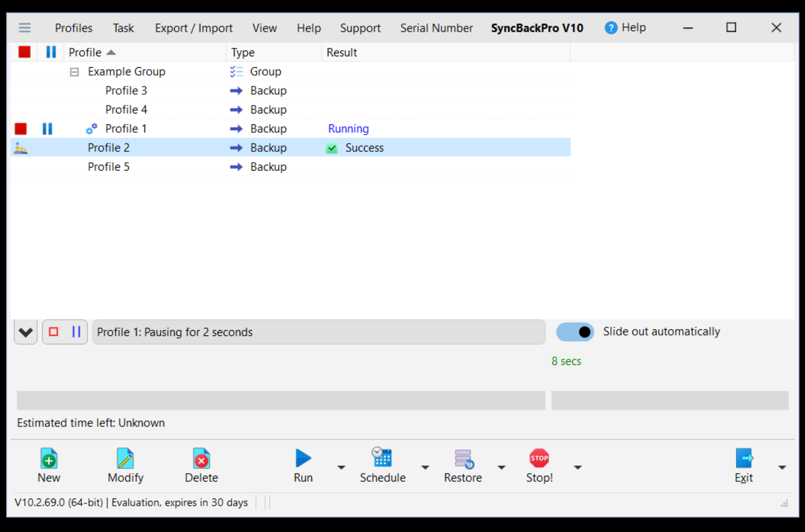Collapse progress panel with chevron button
This screenshot has height=532, width=805.
click(26, 332)
